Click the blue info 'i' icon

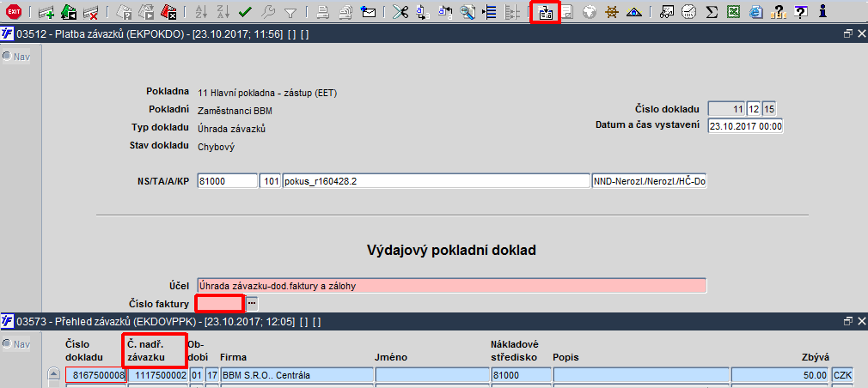point(822,12)
